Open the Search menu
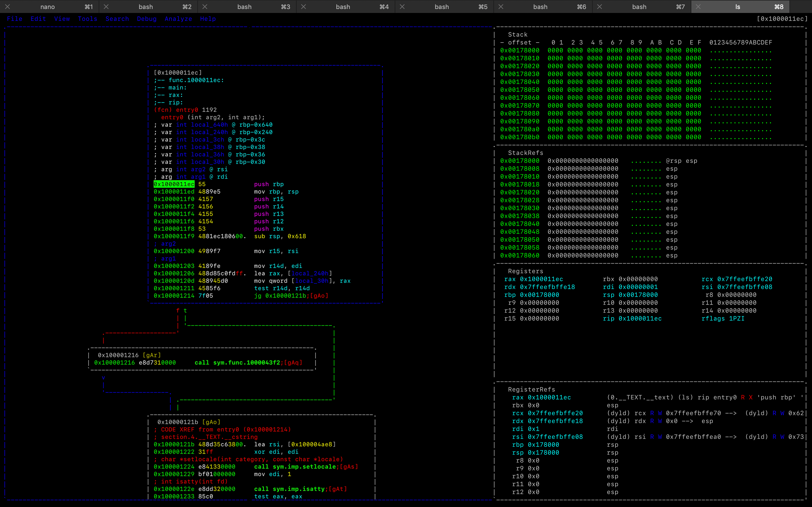 coord(117,19)
